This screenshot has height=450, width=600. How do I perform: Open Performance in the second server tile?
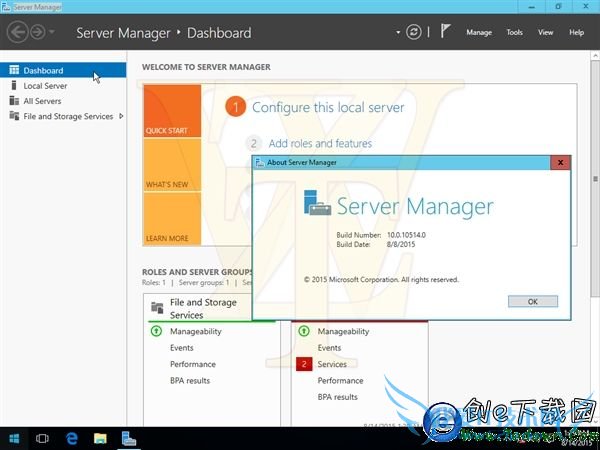(340, 381)
